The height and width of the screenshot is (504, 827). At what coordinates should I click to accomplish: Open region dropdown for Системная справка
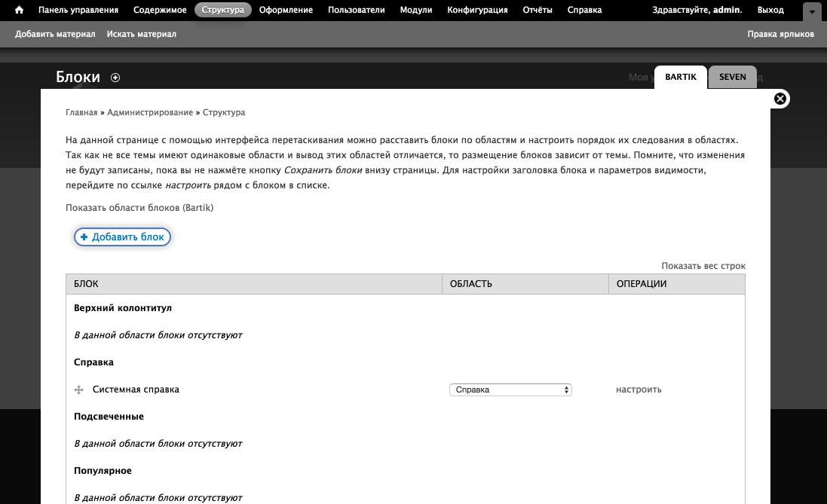510,389
